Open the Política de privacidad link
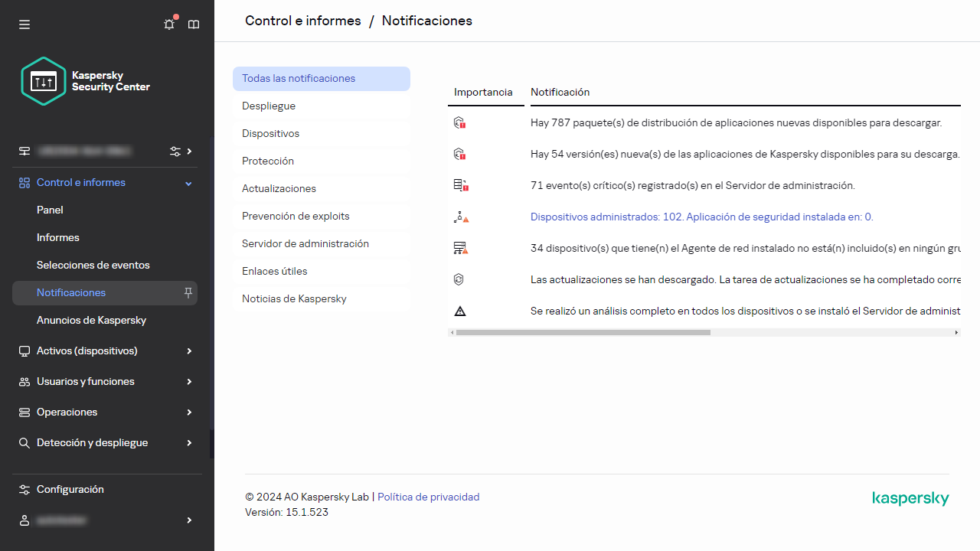980x551 pixels. coord(429,497)
